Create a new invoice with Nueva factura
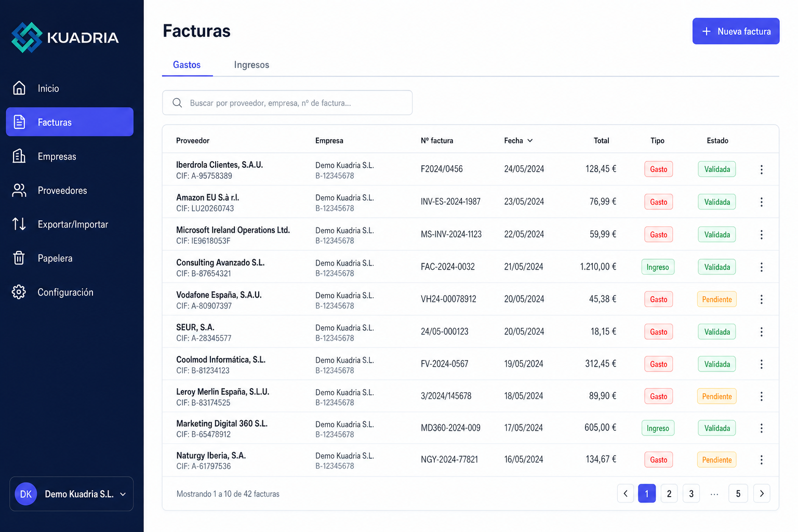 736,31
